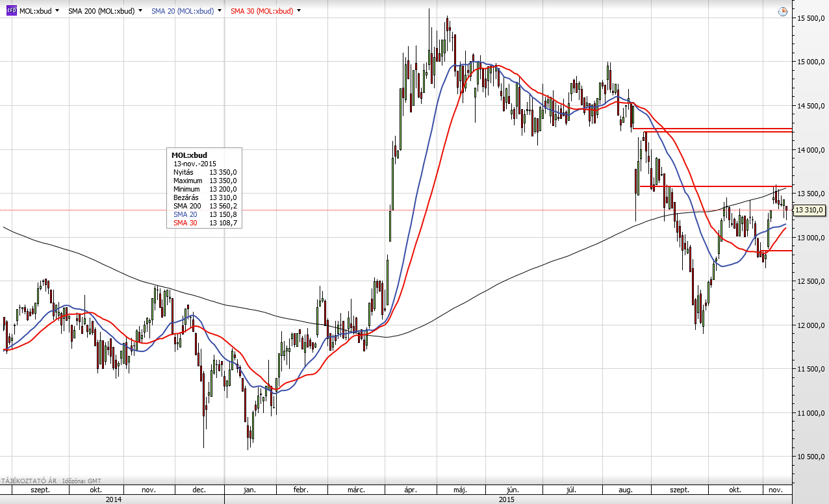Click the 12 500,0 price axis label
This screenshot has width=829, height=504.
pos(811,281)
